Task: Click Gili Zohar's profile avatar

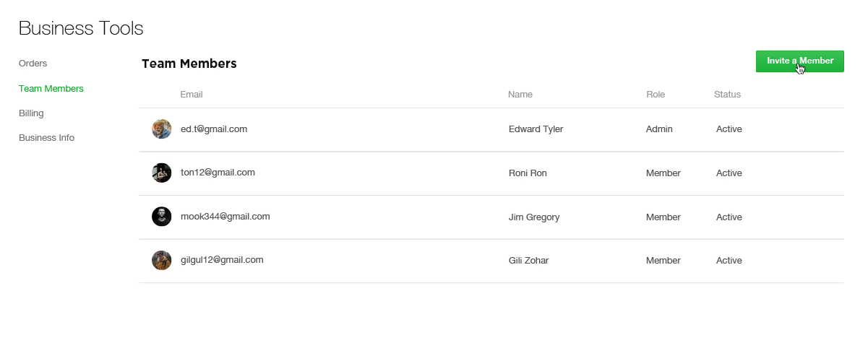Action: (x=161, y=260)
